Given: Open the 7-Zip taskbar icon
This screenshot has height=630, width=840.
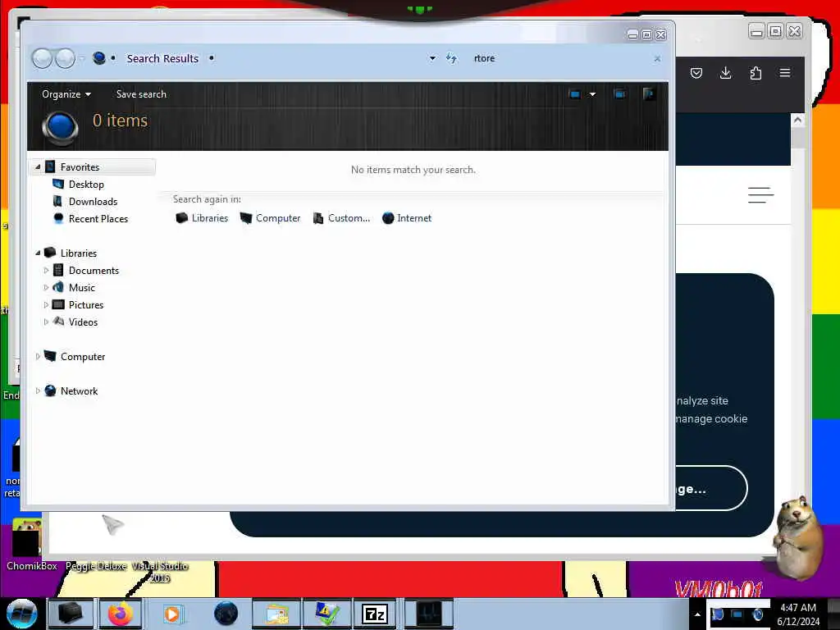Looking at the screenshot, I should (x=375, y=614).
